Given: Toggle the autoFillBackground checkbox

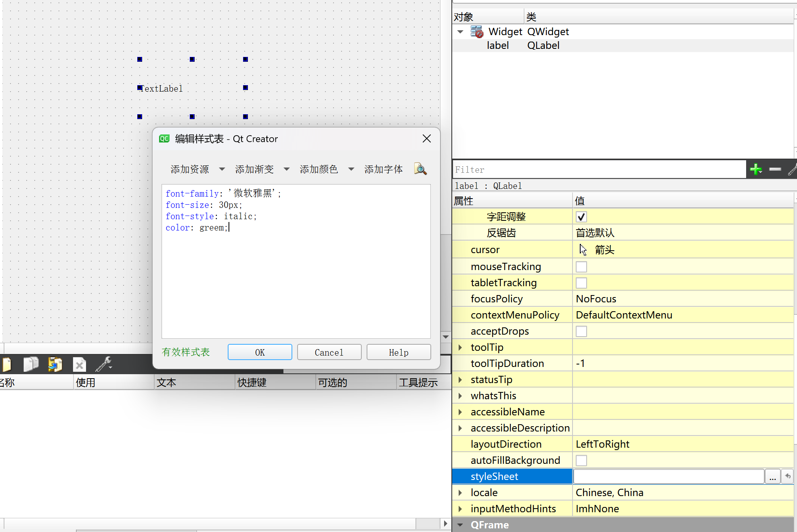Looking at the screenshot, I should [581, 461].
